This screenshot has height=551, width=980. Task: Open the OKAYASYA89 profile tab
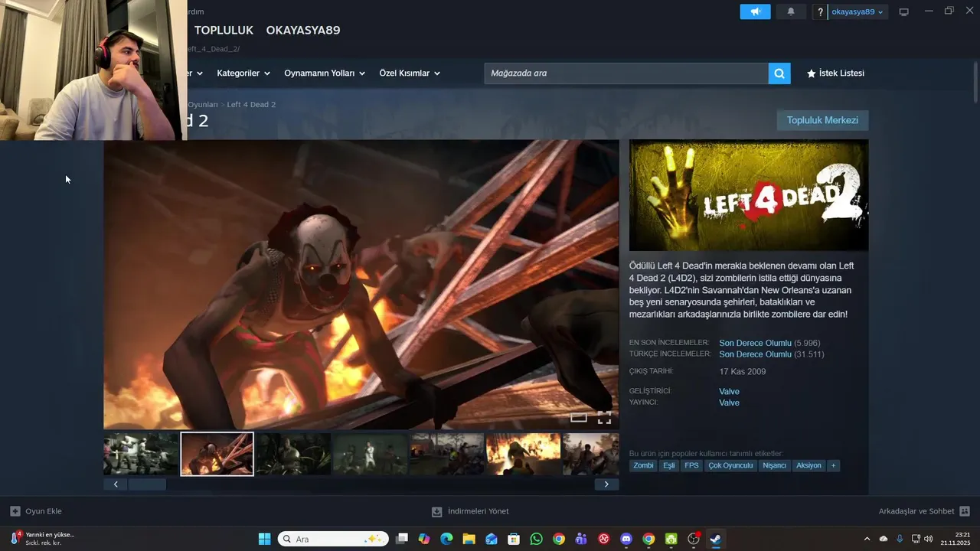[303, 30]
